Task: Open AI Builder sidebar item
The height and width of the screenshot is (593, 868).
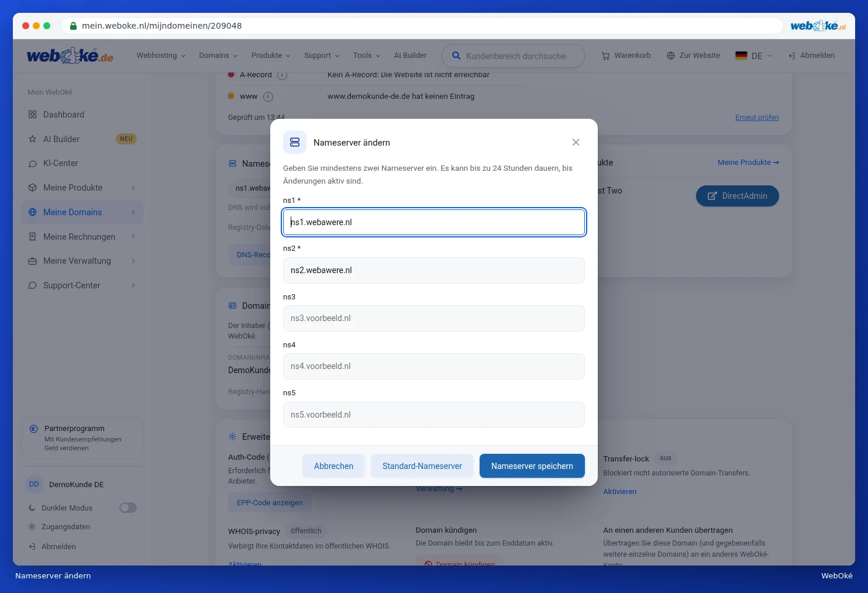Action: coord(82,139)
